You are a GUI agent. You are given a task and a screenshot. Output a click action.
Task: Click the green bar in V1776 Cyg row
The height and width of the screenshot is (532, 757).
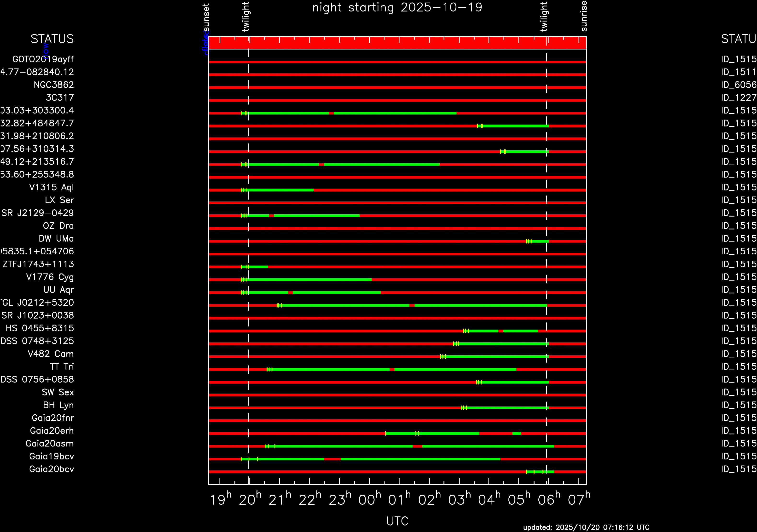pyautogui.click(x=310, y=280)
